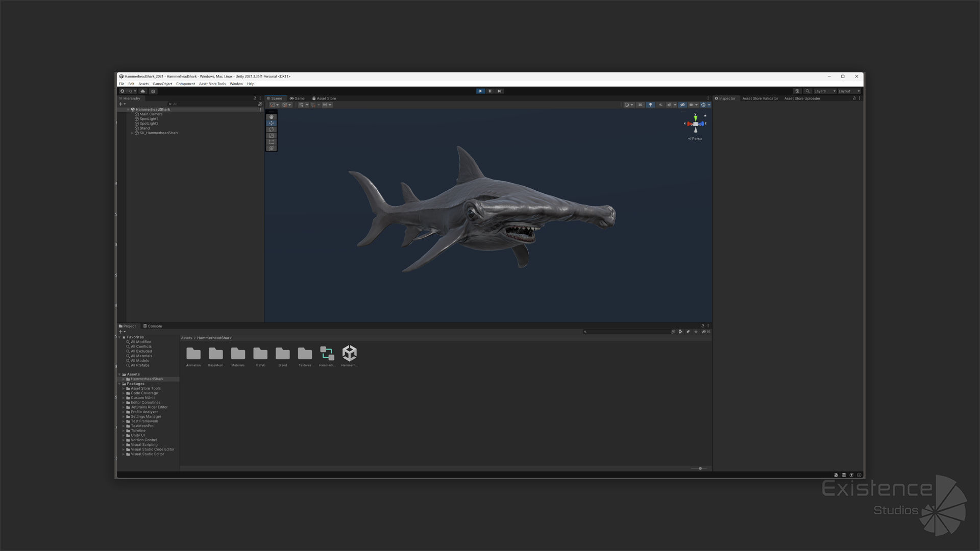The image size is (980, 551).
Task: Lock the scene orientation gizmo
Action: pyautogui.click(x=705, y=115)
